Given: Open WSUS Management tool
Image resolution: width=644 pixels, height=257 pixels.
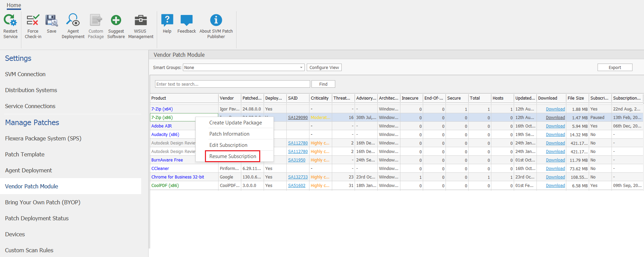Looking at the screenshot, I should point(140,21).
